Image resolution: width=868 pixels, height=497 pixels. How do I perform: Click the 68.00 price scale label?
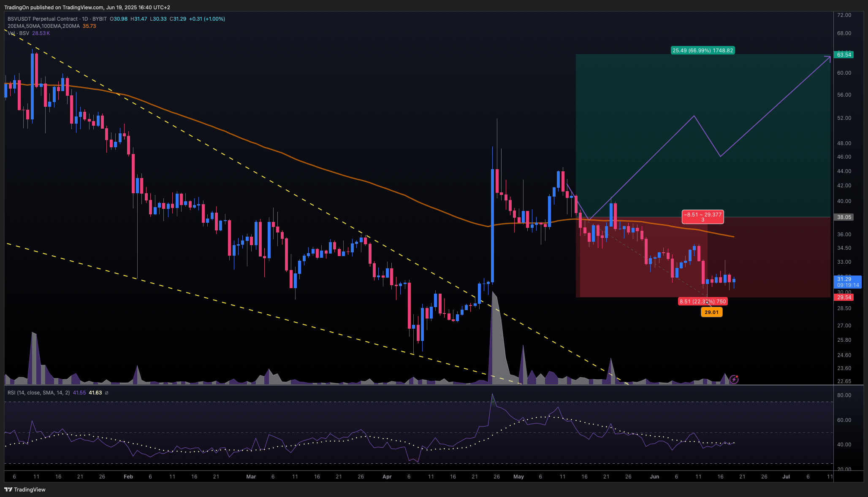[844, 33]
